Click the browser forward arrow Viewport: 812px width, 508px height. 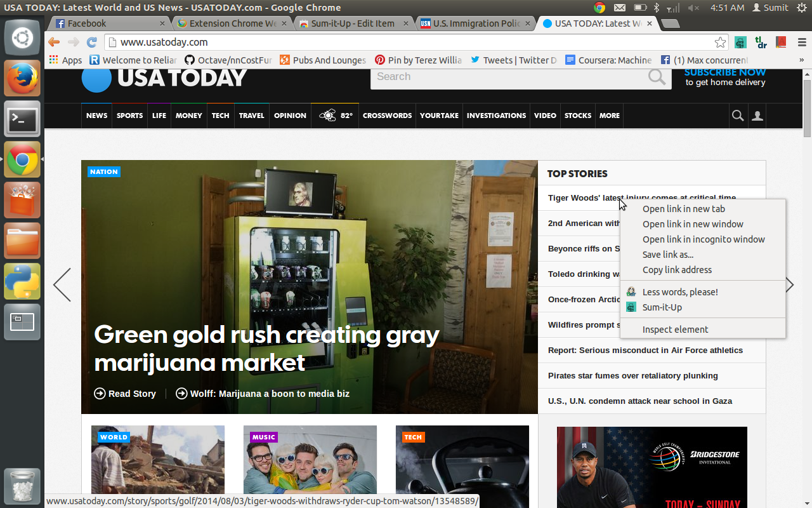point(73,42)
